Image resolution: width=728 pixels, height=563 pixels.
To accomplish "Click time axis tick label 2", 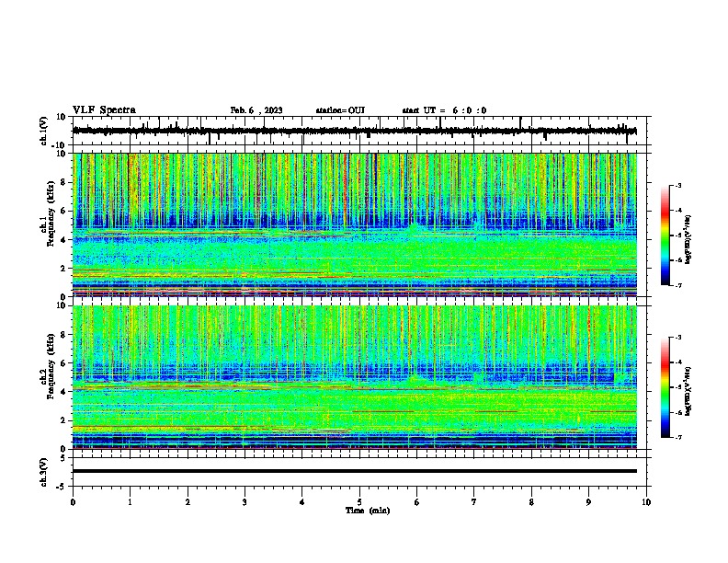I will 188,502.
